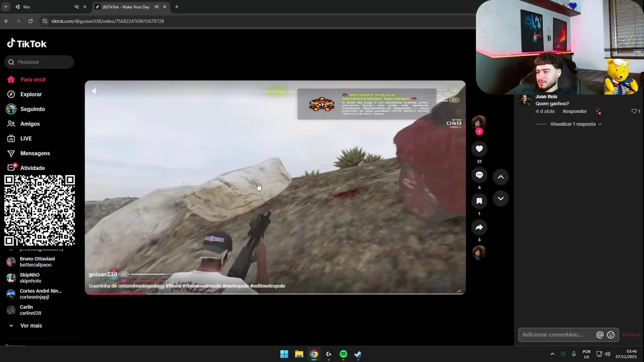Open the tab search dropdown in Chrome
This screenshot has height=362, width=644.
pyautogui.click(x=6, y=7)
